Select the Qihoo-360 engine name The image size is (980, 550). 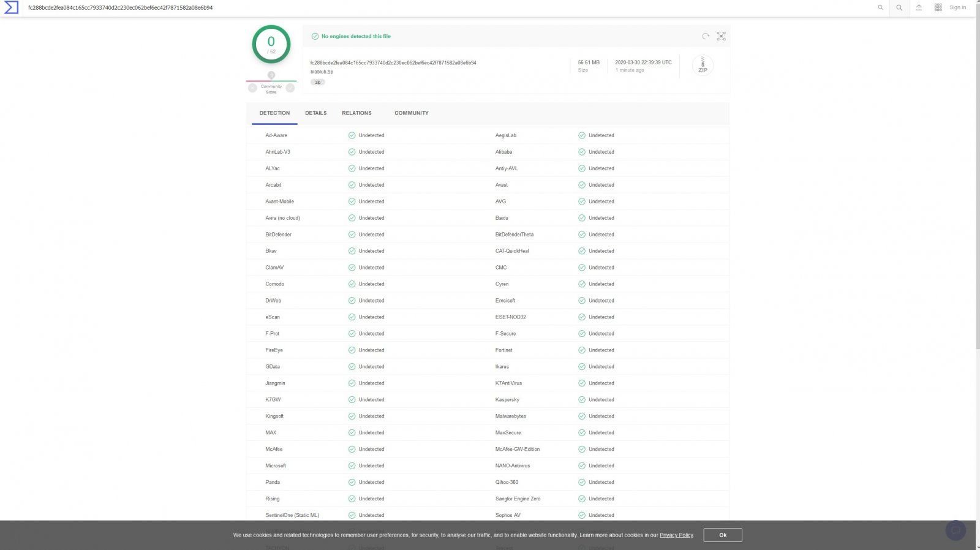pyautogui.click(x=507, y=482)
